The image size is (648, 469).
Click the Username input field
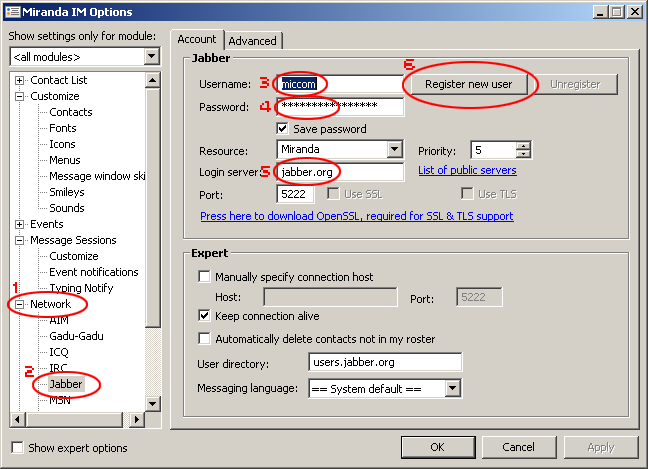(340, 84)
